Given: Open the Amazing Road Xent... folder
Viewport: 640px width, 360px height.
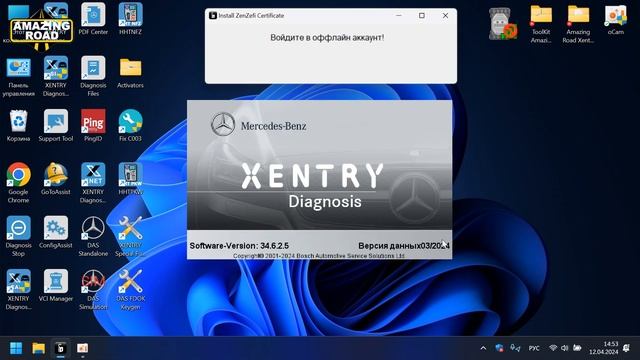Looking at the screenshot, I should click(578, 24).
